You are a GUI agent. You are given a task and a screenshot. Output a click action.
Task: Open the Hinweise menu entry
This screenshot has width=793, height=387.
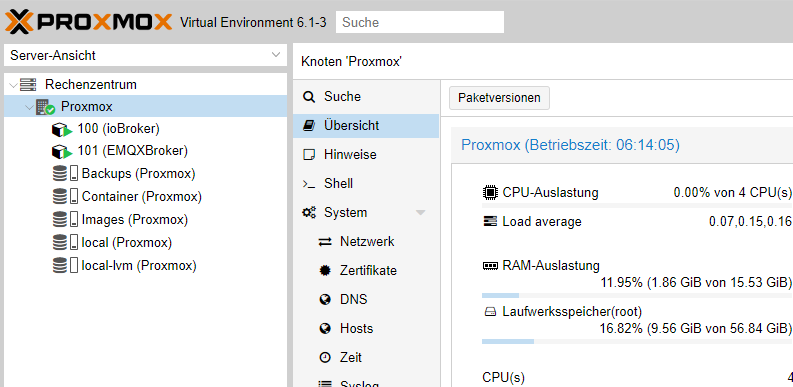(366, 155)
